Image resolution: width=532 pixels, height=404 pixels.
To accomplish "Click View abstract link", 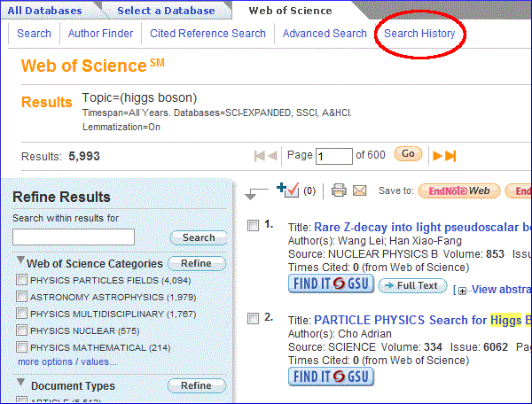I will click(501, 290).
